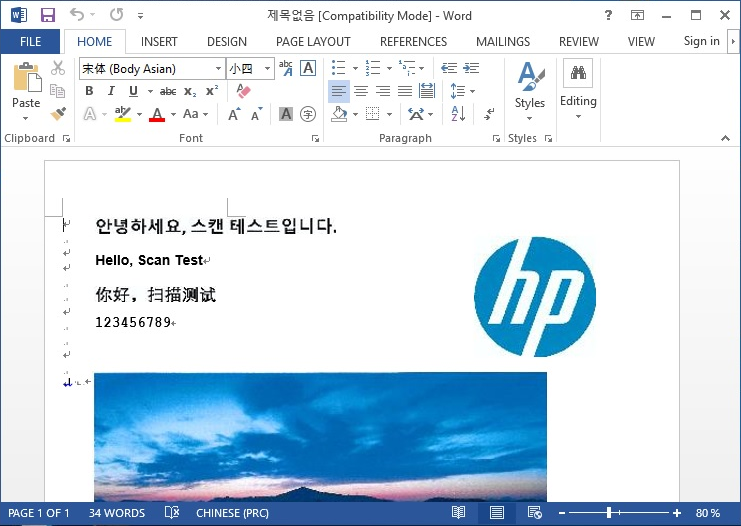Click Sign in link
Viewport: 741px width, 526px height.
[x=701, y=41]
